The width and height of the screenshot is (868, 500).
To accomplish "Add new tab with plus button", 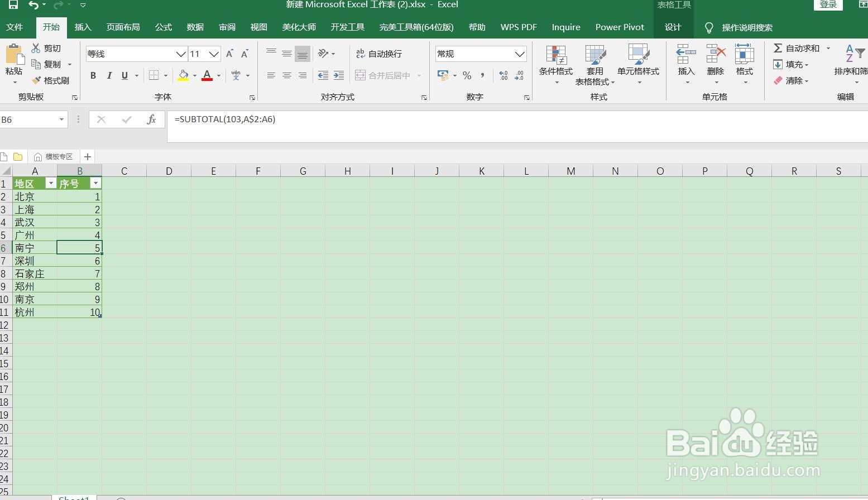I will click(87, 157).
